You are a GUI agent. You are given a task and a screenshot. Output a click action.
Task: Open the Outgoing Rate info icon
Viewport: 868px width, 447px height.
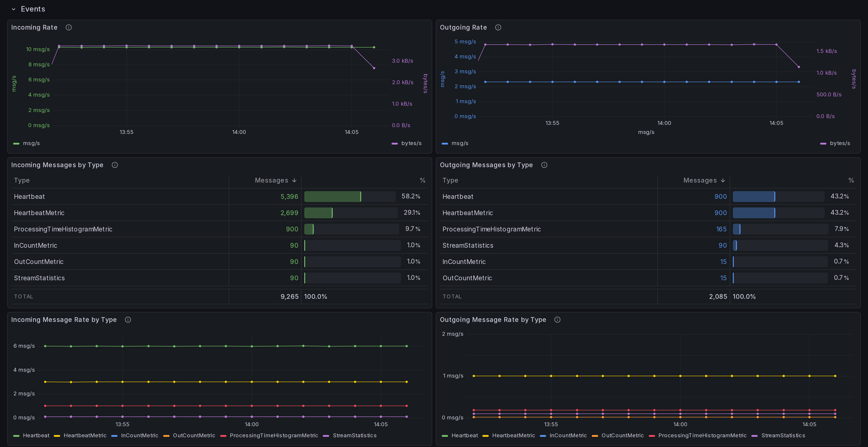(x=498, y=27)
